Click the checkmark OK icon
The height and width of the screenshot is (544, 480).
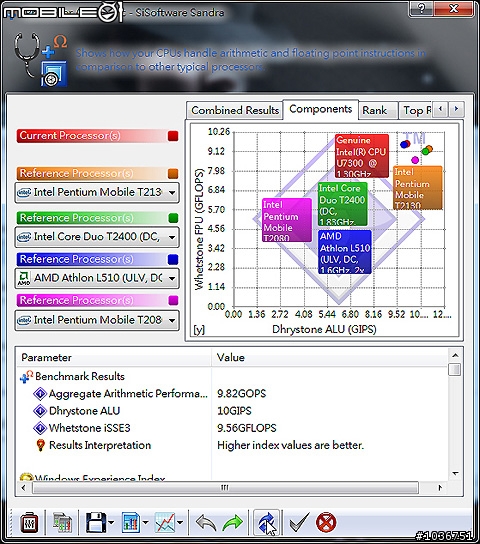(299, 522)
